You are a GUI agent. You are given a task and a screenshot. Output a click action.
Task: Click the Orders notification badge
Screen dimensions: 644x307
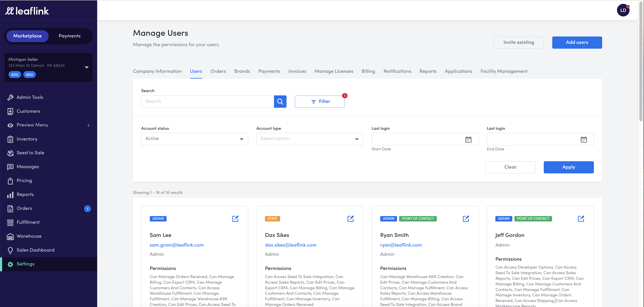click(x=87, y=209)
